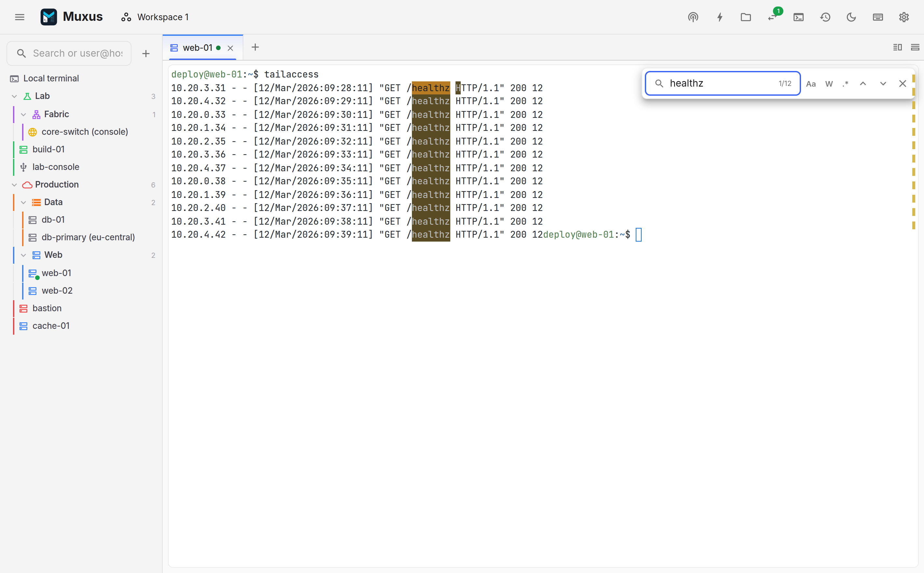This screenshot has width=924, height=573.
Task: Open the hamburger main menu
Action: [x=20, y=17]
